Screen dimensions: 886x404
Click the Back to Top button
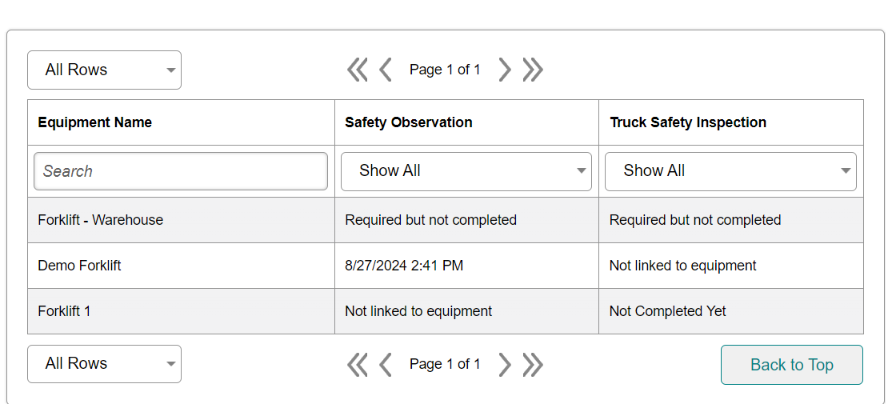tap(792, 365)
